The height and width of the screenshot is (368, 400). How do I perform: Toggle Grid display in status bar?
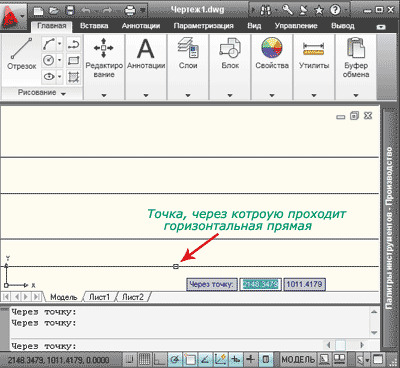(145, 359)
